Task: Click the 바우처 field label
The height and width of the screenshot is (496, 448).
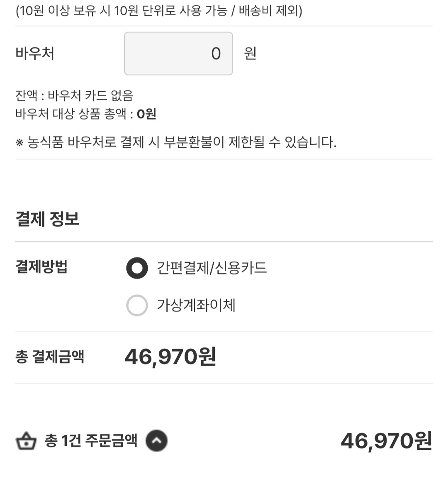Action: click(x=35, y=54)
